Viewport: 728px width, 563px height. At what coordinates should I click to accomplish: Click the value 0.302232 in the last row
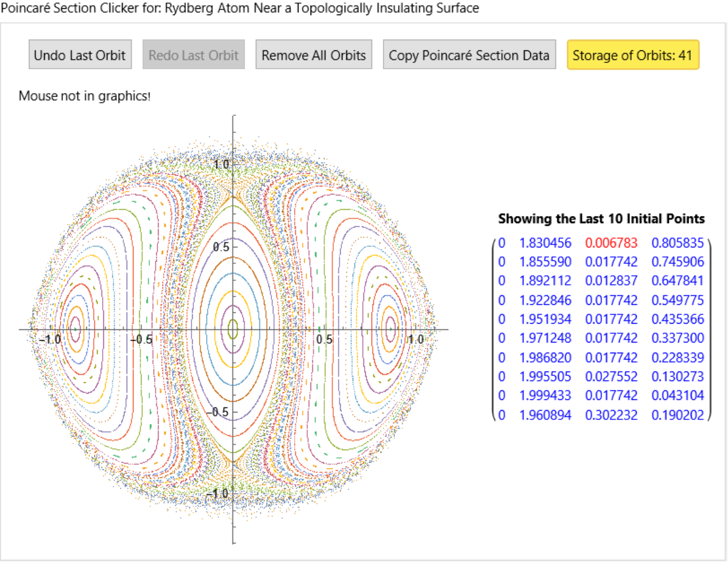click(611, 415)
